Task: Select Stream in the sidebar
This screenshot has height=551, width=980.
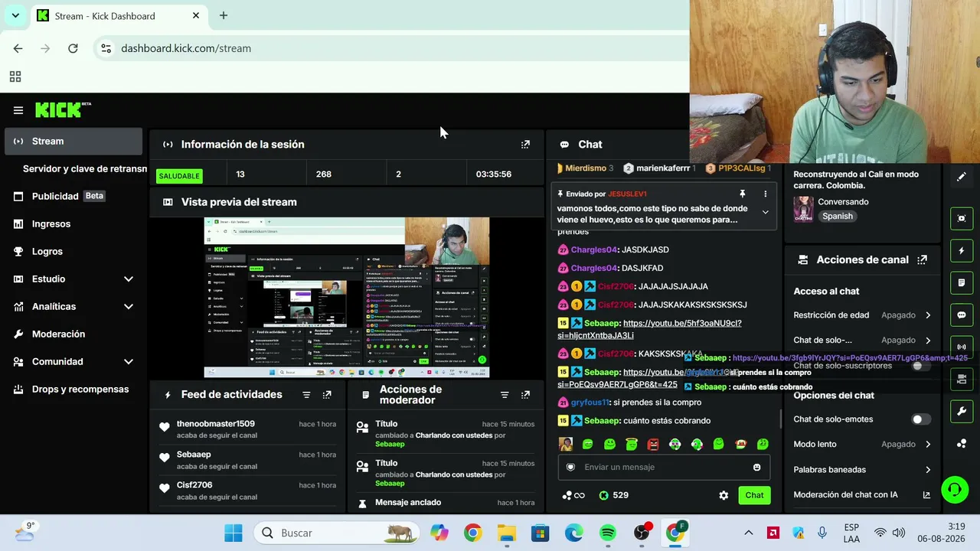Action: tap(73, 142)
